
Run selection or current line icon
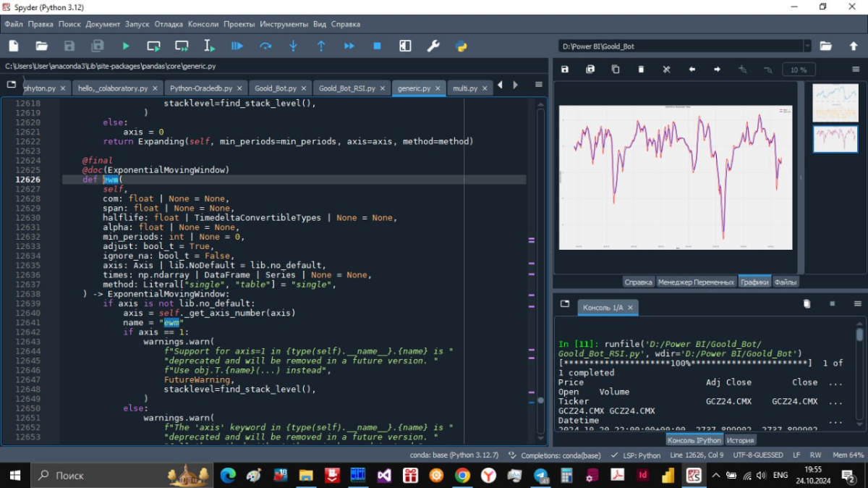(x=209, y=46)
